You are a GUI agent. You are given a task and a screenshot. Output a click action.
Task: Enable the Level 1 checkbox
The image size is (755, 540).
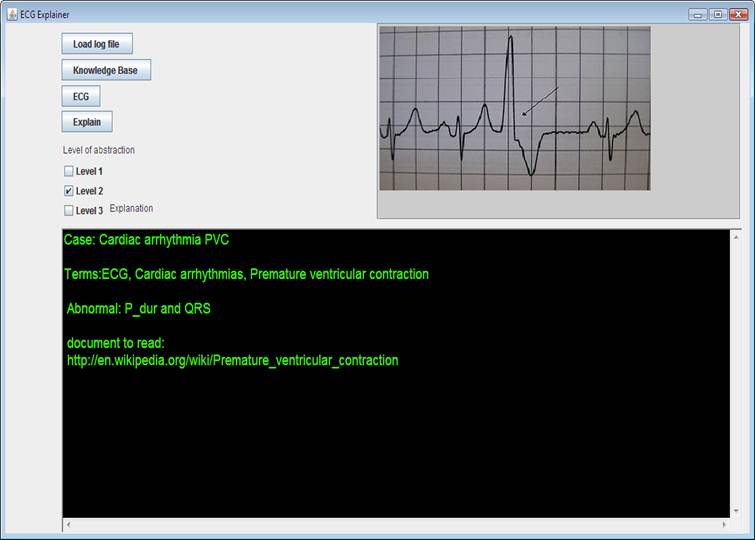click(69, 171)
